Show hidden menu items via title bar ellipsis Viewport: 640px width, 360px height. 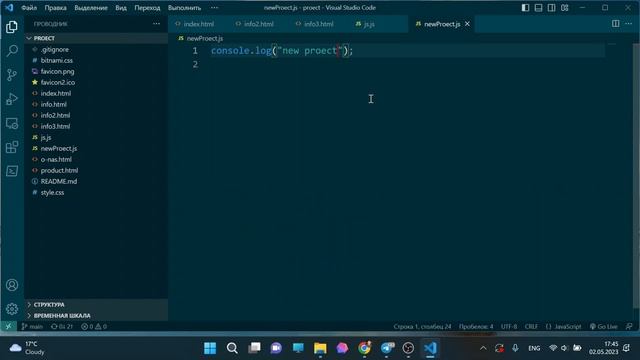(214, 8)
